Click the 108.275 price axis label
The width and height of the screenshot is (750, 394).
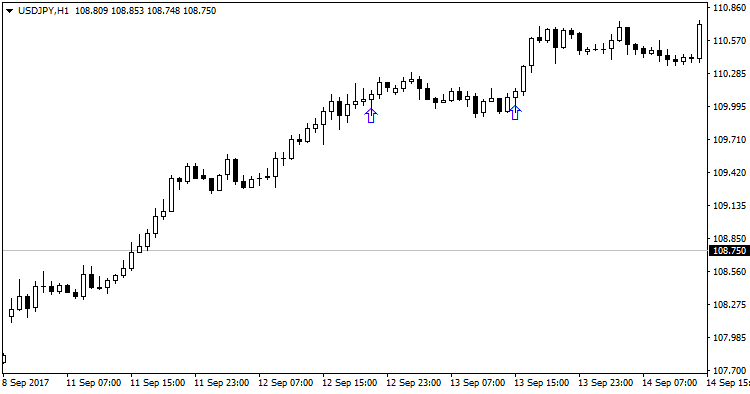(x=729, y=305)
